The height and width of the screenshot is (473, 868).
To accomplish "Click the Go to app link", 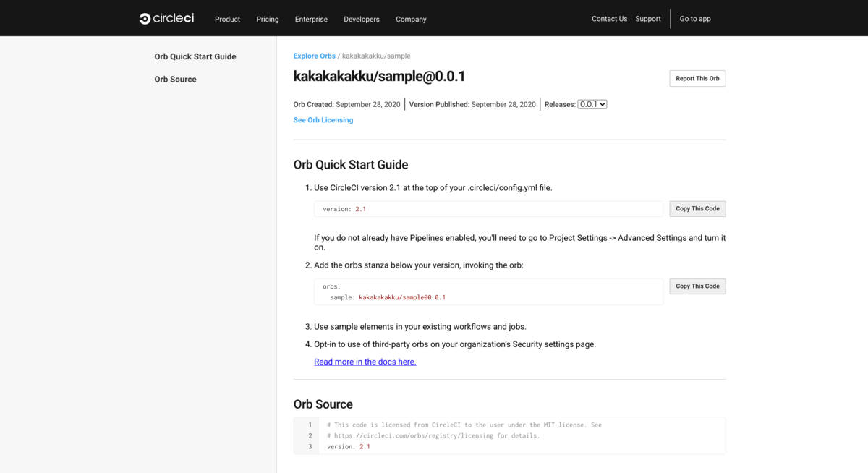I will click(695, 19).
